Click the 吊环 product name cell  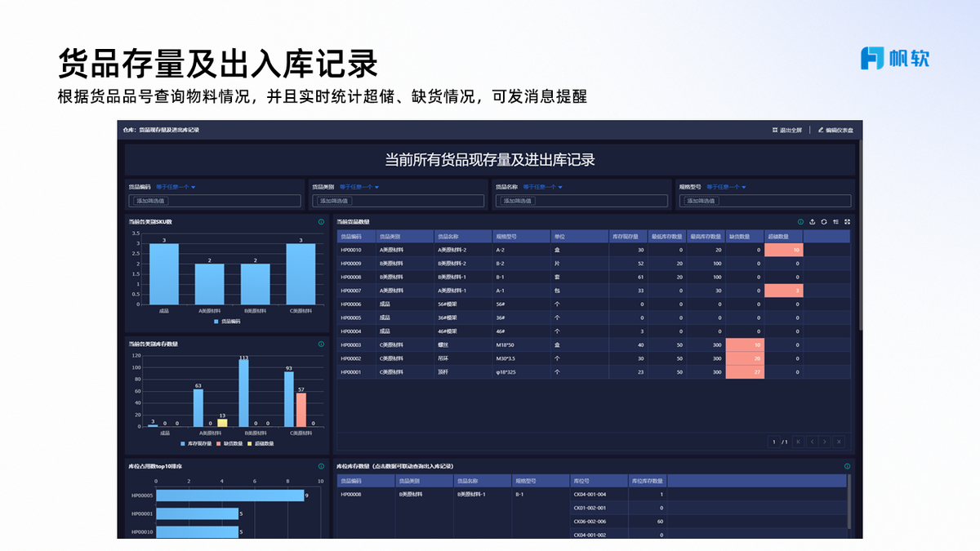pyautogui.click(x=462, y=358)
